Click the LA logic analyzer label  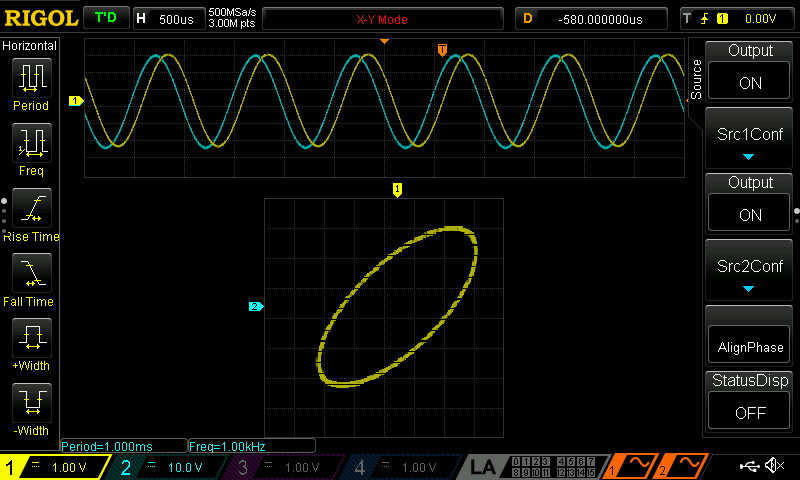[x=484, y=467]
